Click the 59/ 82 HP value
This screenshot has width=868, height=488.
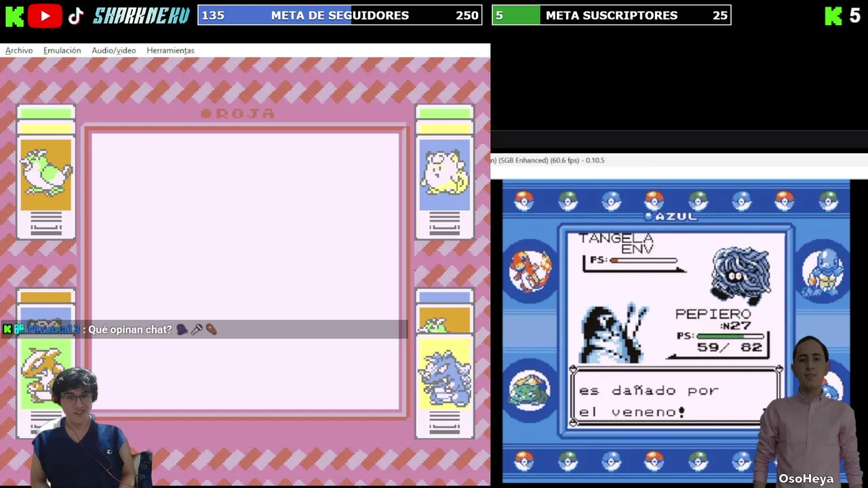pyautogui.click(x=729, y=347)
